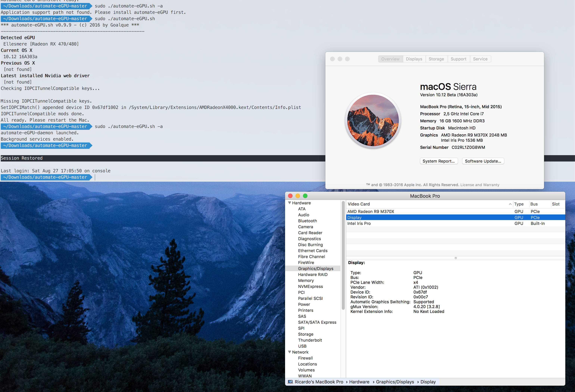Open System Report from About This Mac

tap(439, 161)
